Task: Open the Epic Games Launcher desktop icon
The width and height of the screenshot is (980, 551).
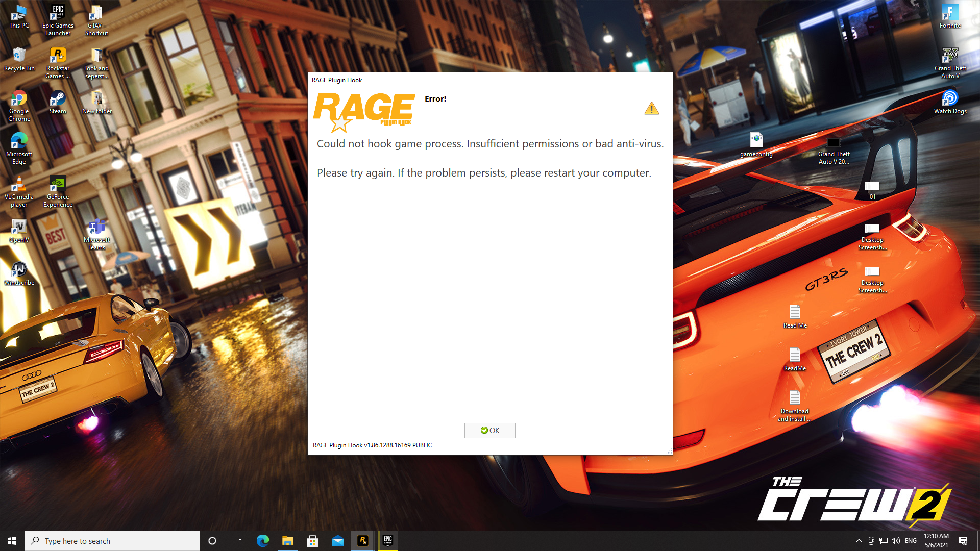Action: [x=58, y=13]
